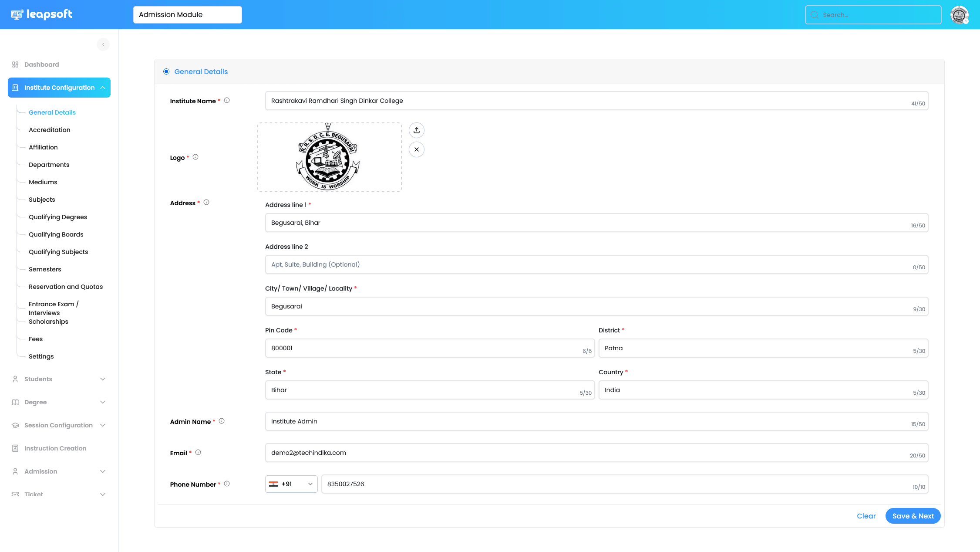Image resolution: width=980 pixels, height=552 pixels.
Task: Click the Clear link
Action: (x=866, y=516)
